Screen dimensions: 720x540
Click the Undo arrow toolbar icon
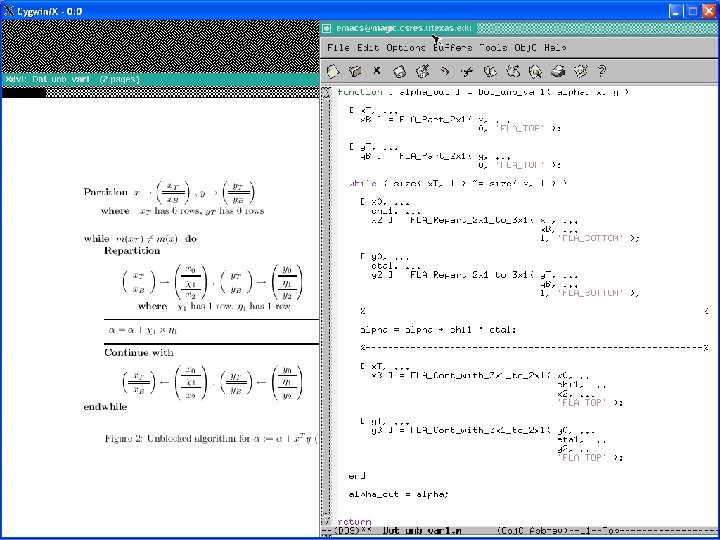(x=444, y=71)
